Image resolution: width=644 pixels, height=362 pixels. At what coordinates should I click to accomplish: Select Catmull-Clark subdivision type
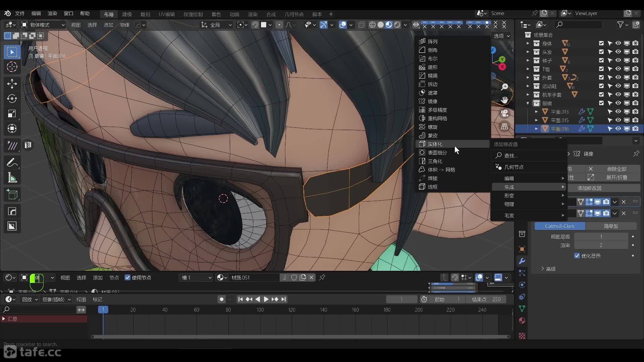tap(559, 226)
